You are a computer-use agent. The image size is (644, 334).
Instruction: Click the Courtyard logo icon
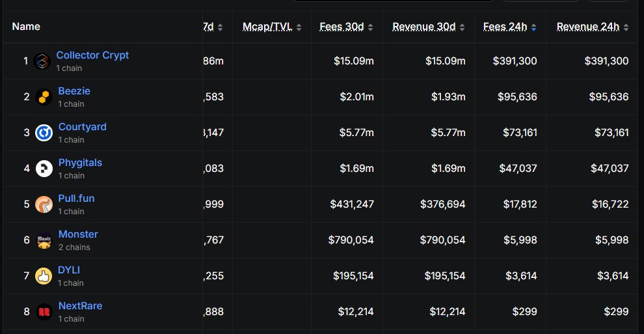(x=44, y=133)
